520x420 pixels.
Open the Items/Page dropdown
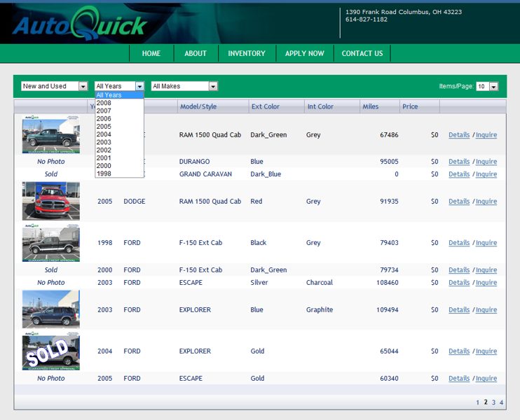click(487, 86)
